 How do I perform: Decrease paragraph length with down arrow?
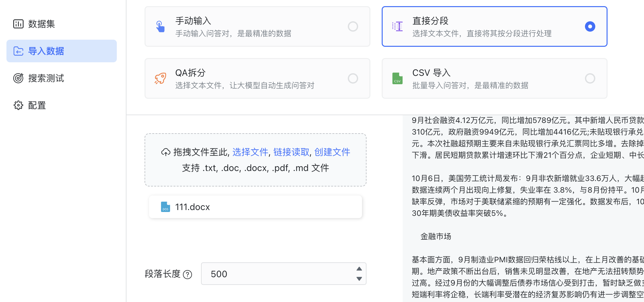click(x=359, y=279)
